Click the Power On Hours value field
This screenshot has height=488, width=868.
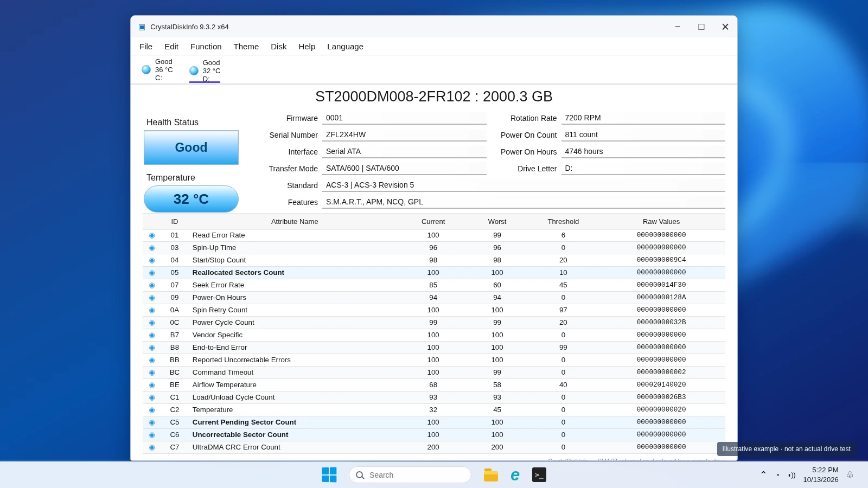[643, 152]
